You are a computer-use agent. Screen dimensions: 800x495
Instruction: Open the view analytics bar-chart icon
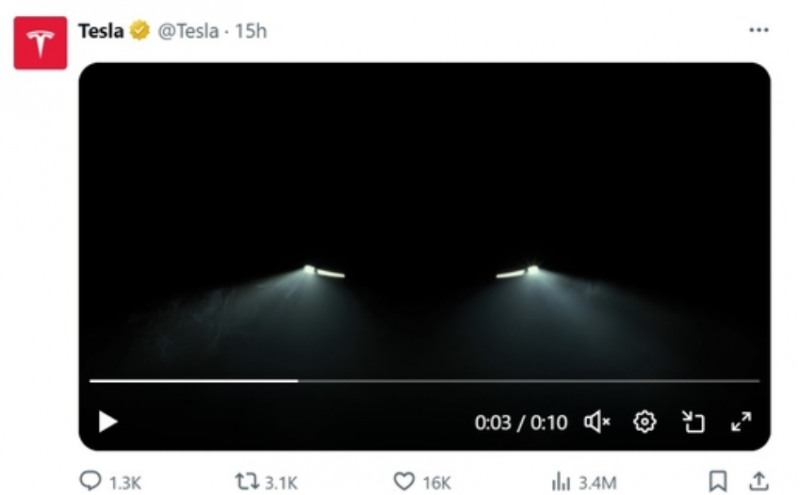[x=561, y=482]
